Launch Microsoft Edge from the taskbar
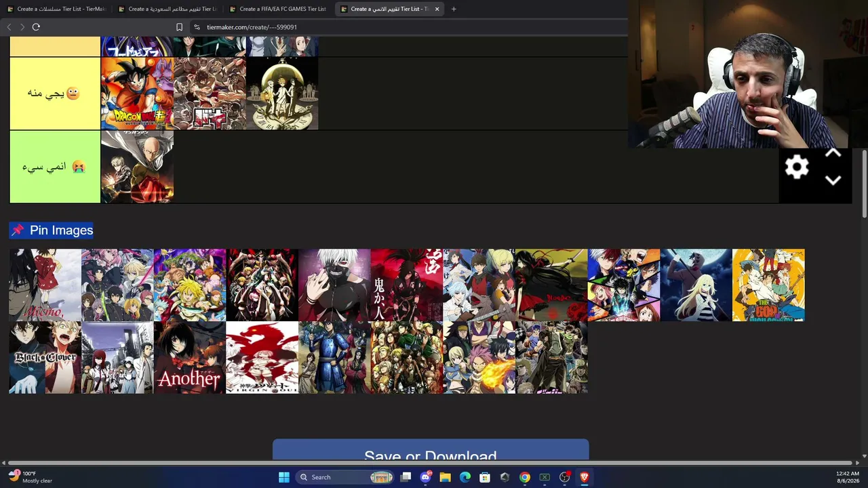 coord(465,477)
